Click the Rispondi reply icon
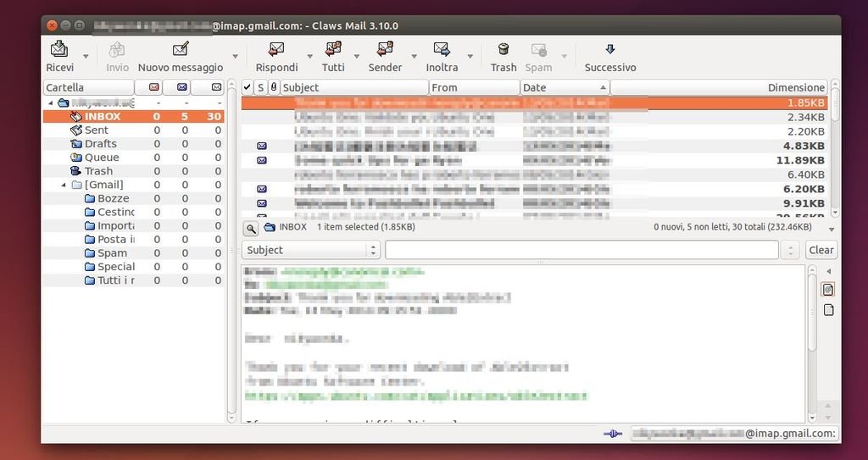Image resolution: width=868 pixels, height=460 pixels. [276, 50]
